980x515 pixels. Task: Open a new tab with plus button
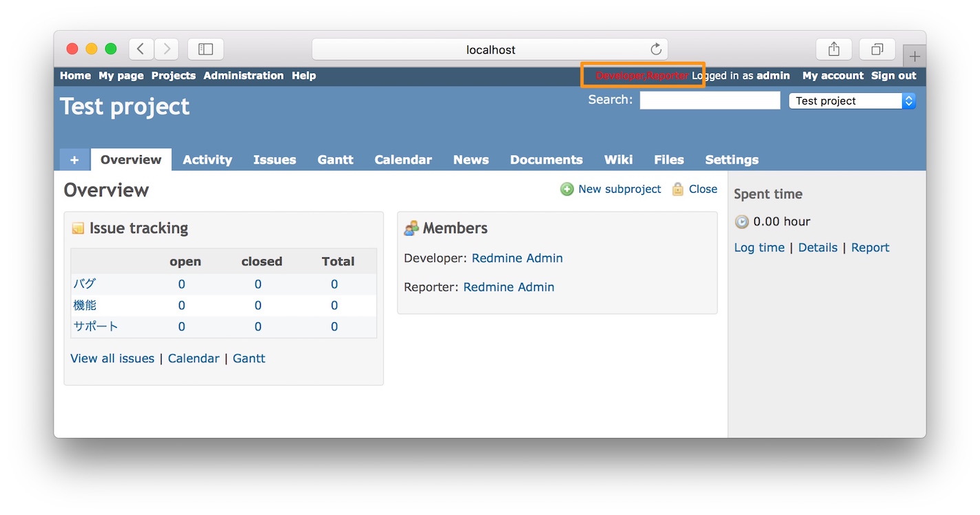[915, 56]
